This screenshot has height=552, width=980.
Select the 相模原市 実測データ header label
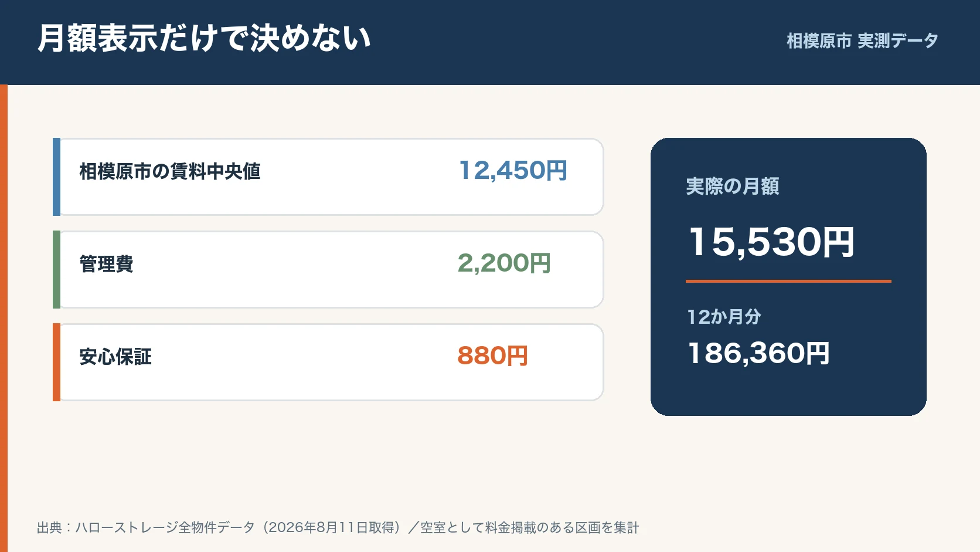tap(862, 41)
